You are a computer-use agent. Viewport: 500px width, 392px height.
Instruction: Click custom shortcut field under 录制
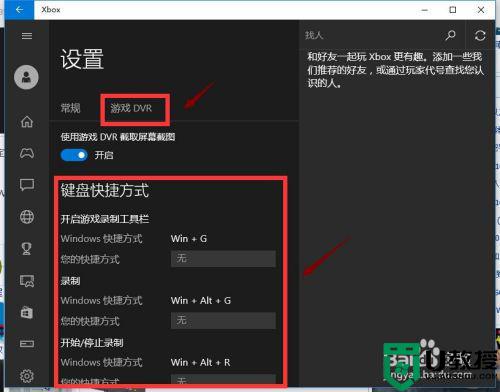(223, 320)
